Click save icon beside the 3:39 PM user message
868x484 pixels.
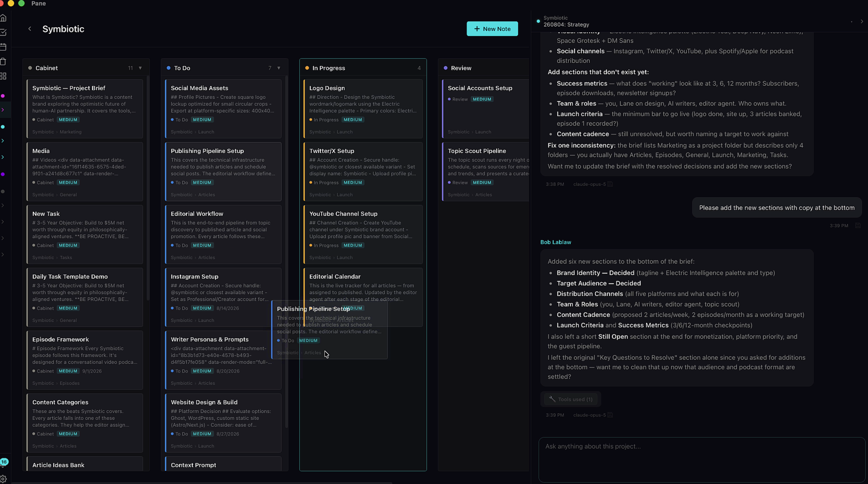858,225
